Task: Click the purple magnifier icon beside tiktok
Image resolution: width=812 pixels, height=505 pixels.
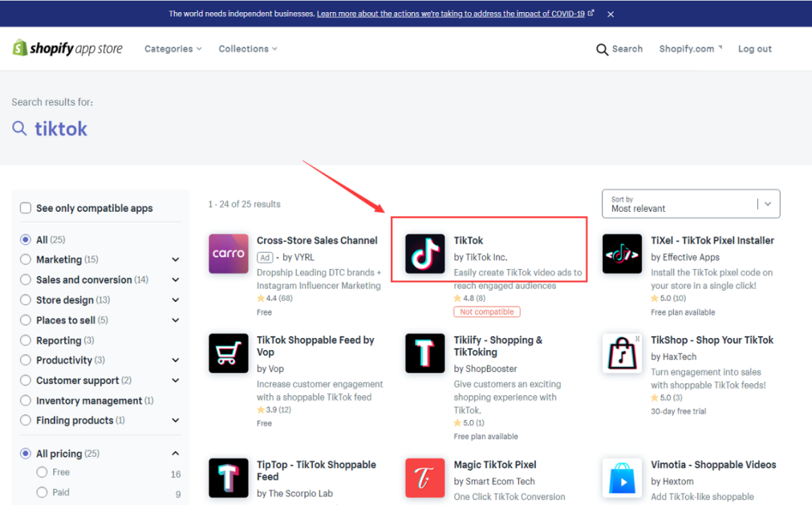Action: pyautogui.click(x=19, y=129)
